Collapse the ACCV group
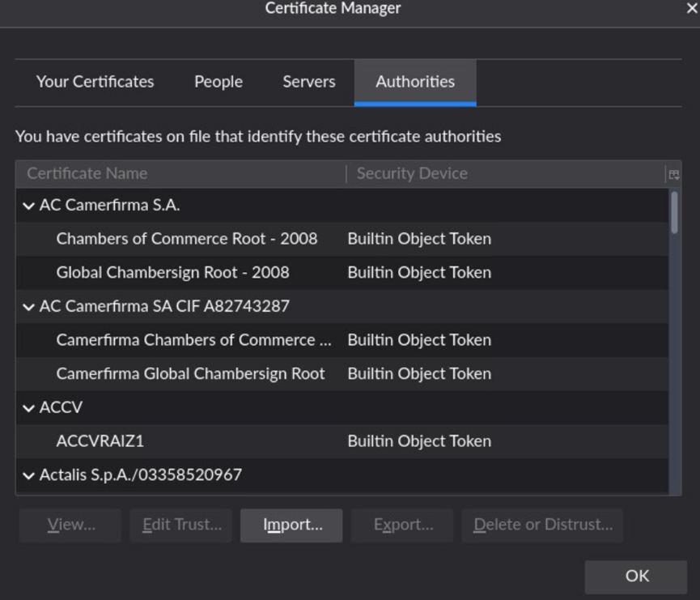The image size is (700, 600). [x=28, y=408]
